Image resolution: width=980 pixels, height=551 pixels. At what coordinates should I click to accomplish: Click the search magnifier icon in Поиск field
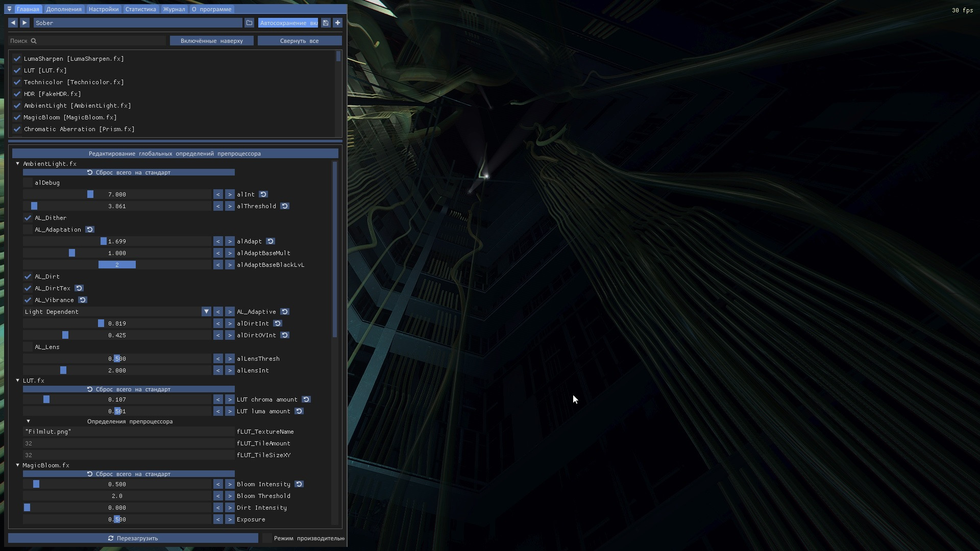[34, 41]
